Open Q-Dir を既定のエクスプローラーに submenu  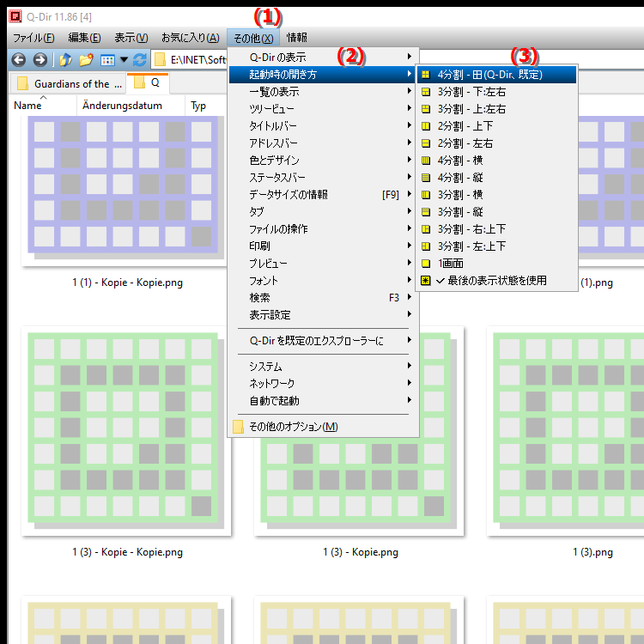pyautogui.click(x=324, y=341)
